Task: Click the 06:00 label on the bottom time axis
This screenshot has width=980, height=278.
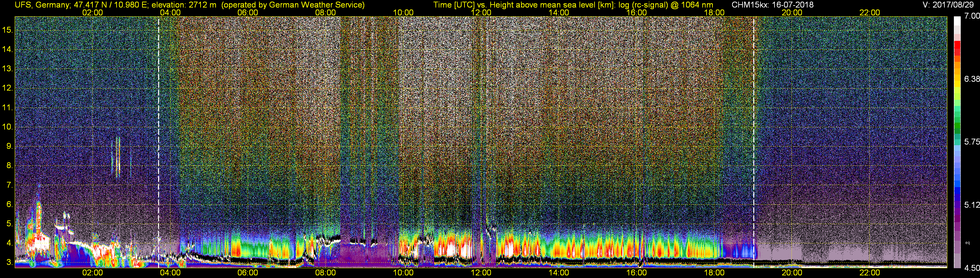Action: (x=248, y=273)
